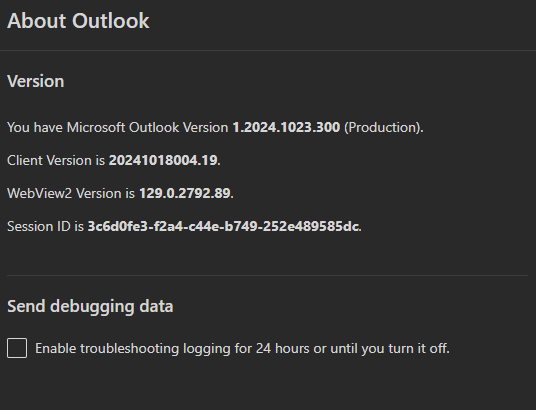
Task: Click the word 'Outlook' in the page title
Action: coord(111,21)
